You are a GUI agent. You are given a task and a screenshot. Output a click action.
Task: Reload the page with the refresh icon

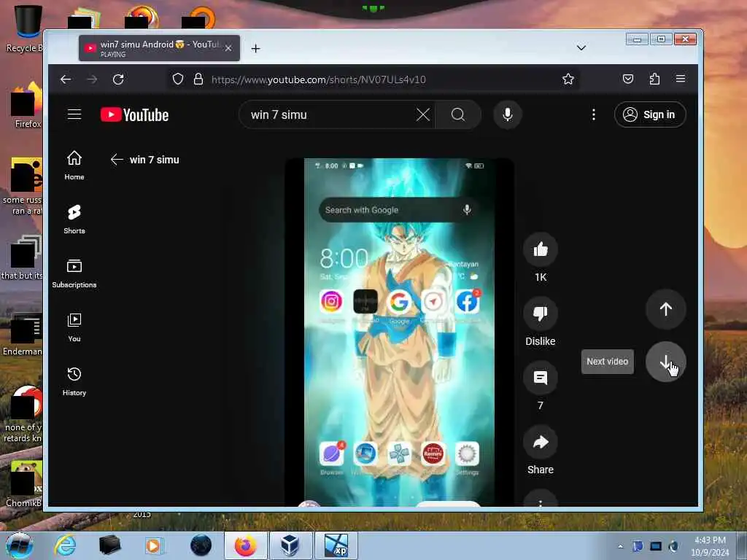pos(118,79)
